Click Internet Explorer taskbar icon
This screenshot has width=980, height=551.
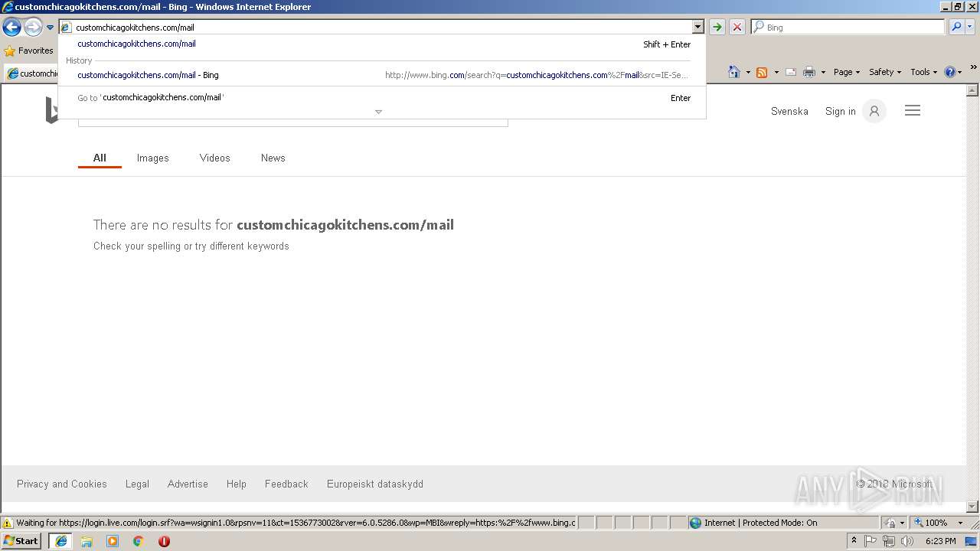tap(60, 541)
